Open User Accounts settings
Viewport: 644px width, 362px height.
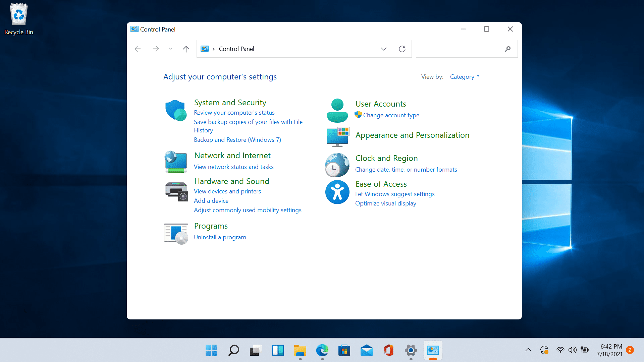pyautogui.click(x=380, y=104)
